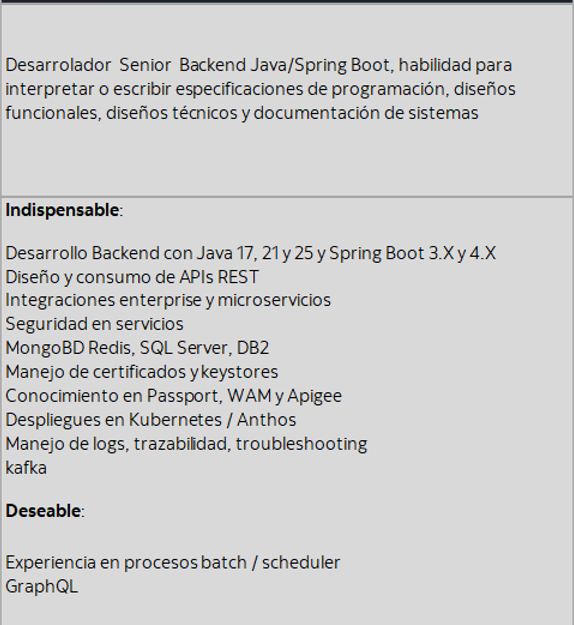This screenshot has width=574, height=625.
Task: Click the word 'troubleshooting' in the list
Action: coord(301,444)
